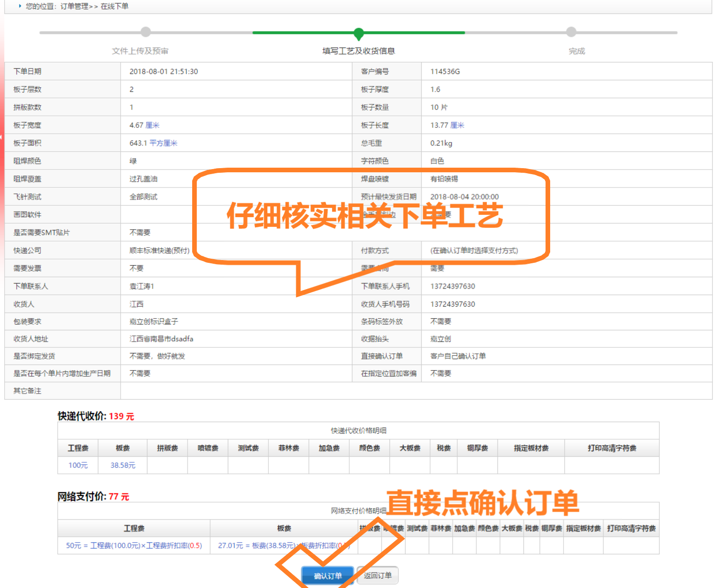Click the breadcrumb arrow icon before 您的位置

[20, 6]
